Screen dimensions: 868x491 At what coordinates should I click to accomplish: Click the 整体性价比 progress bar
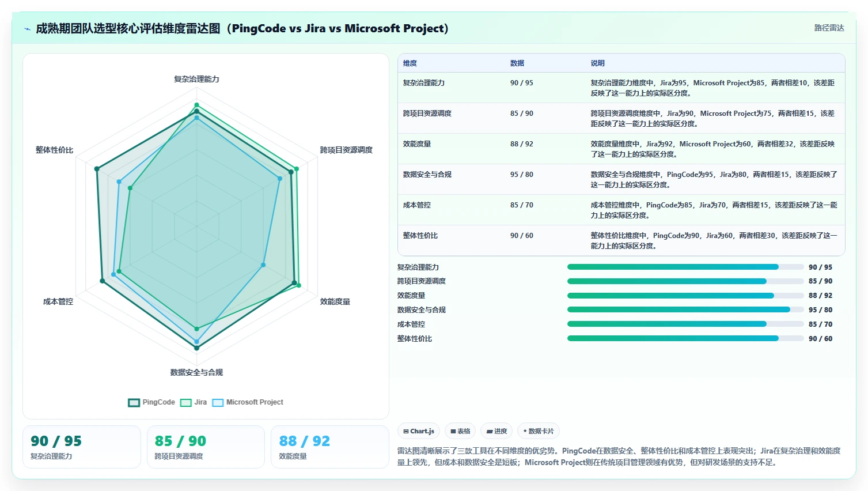coord(685,339)
